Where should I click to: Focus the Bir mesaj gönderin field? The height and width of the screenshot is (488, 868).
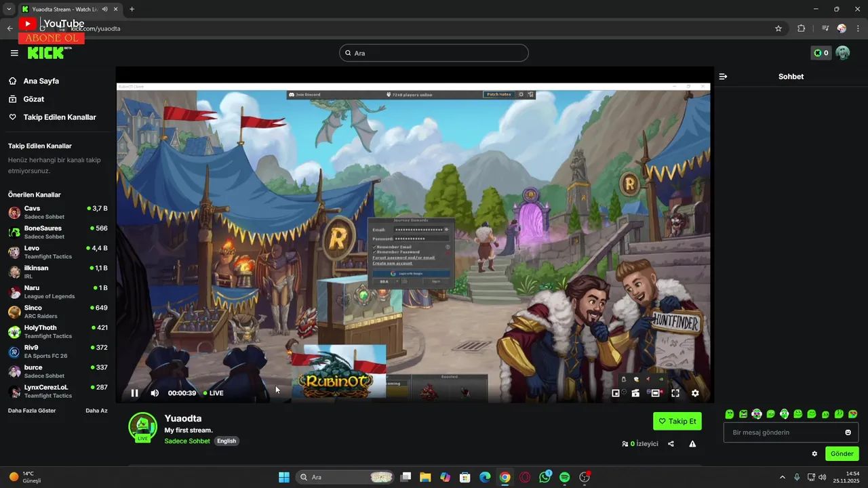(x=791, y=432)
